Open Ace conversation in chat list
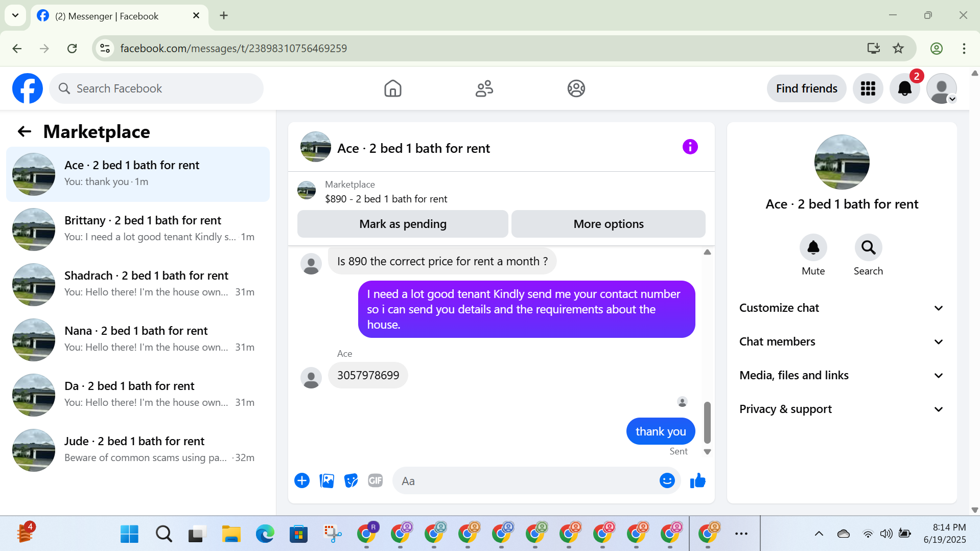980x551 pixels. 138,174
